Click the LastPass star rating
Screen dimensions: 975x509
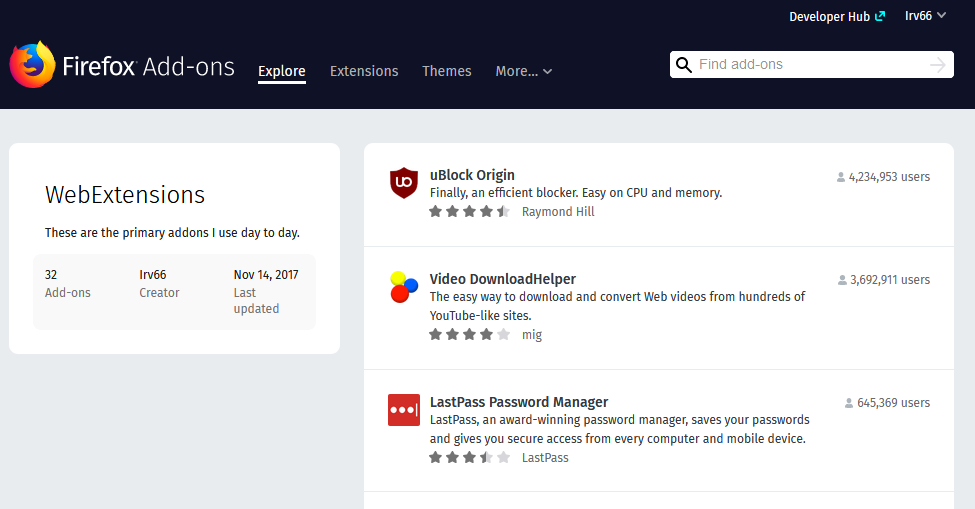[x=469, y=457]
